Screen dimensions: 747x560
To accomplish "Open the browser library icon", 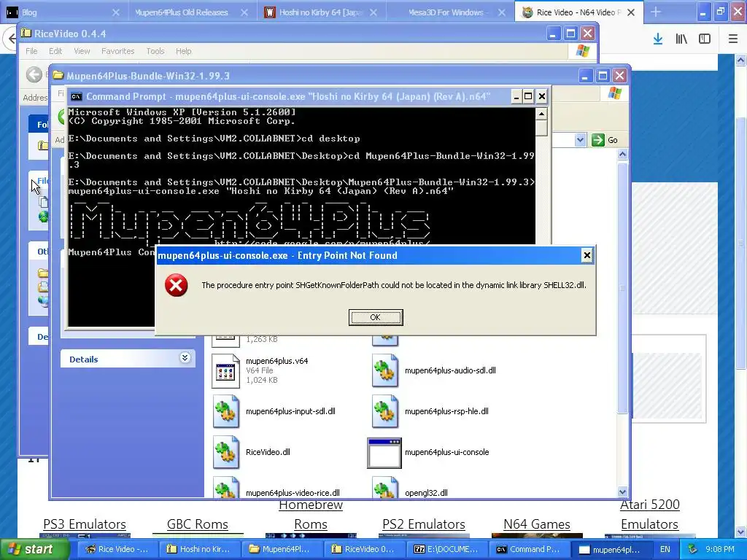I will pyautogui.click(x=681, y=39).
